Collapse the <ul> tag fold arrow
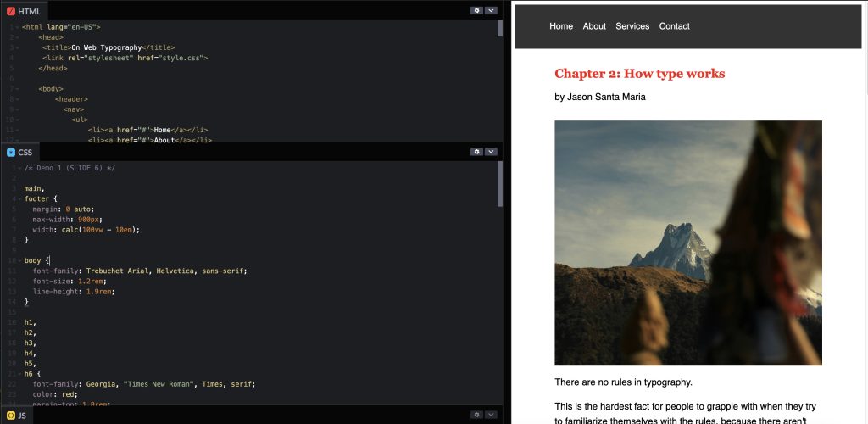 point(19,120)
